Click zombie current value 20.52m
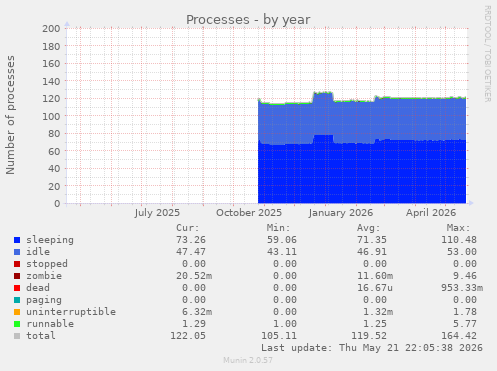 (x=194, y=276)
